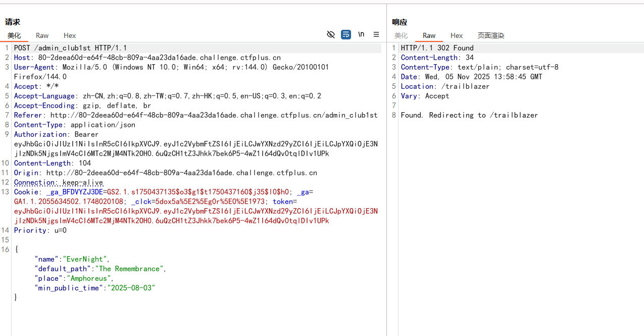Switch to the response 美化 tab
Screen dimensions: 644x336
[401, 35]
